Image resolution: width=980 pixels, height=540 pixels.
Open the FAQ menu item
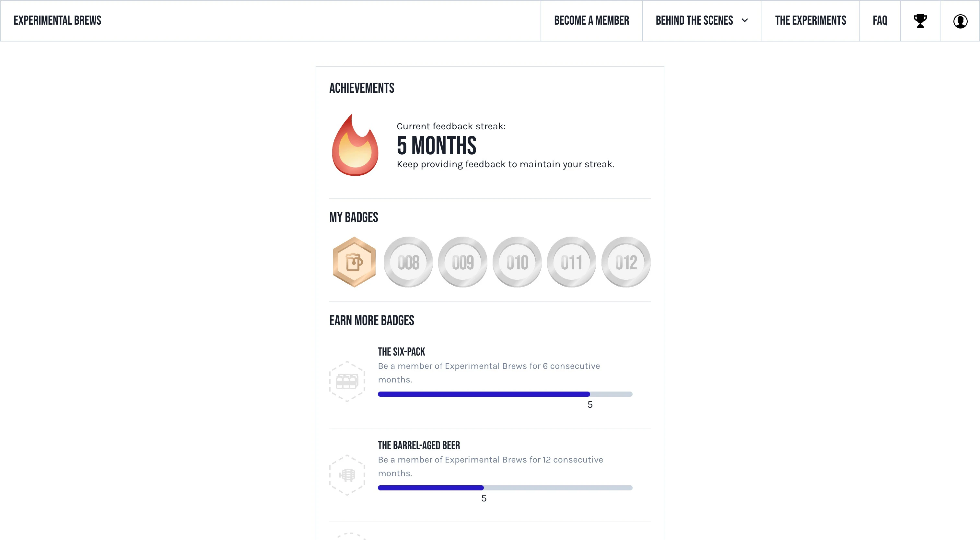pyautogui.click(x=880, y=20)
